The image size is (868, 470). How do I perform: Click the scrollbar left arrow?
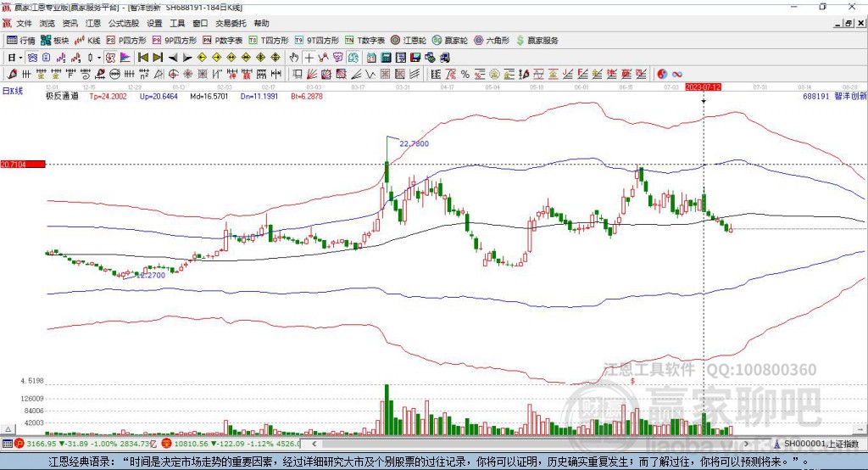[314, 444]
